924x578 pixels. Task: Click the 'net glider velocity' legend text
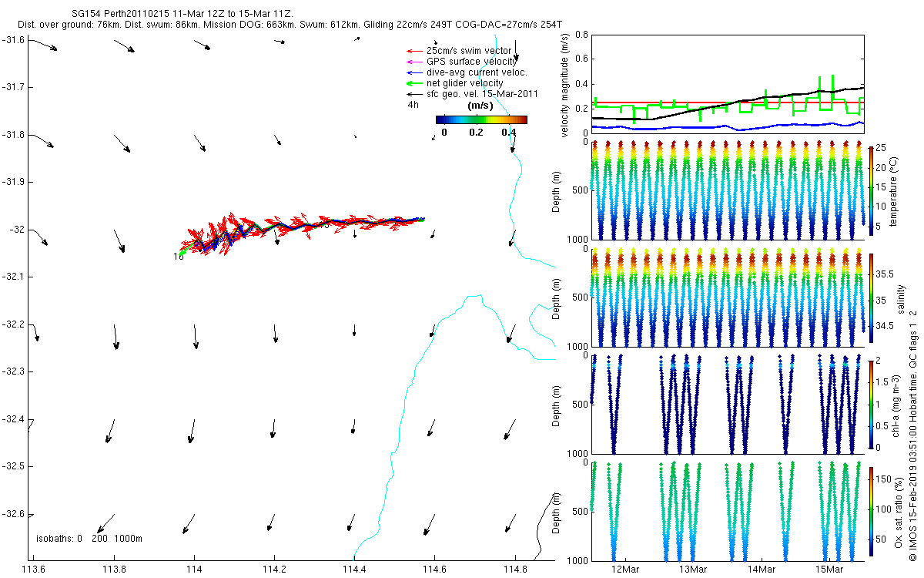pos(464,83)
